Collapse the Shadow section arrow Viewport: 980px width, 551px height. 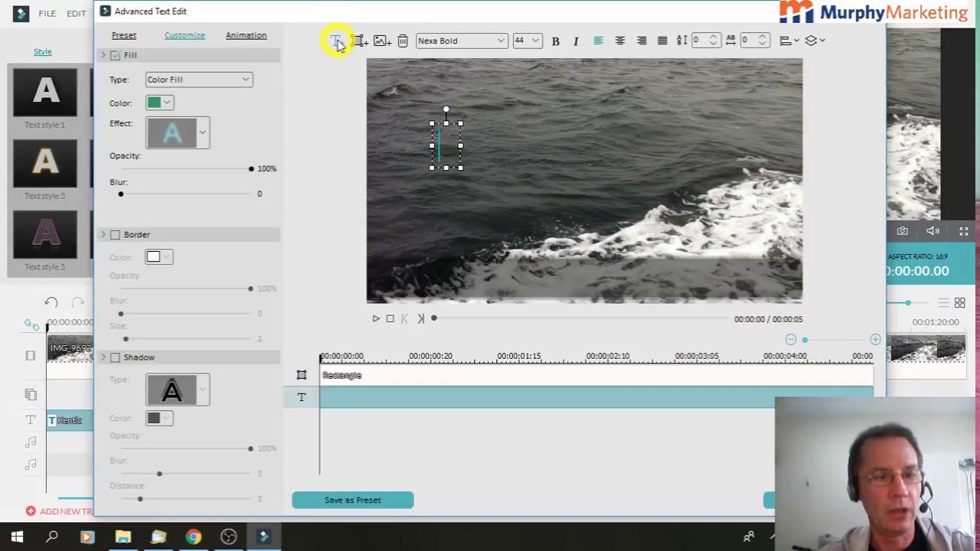[x=103, y=357]
